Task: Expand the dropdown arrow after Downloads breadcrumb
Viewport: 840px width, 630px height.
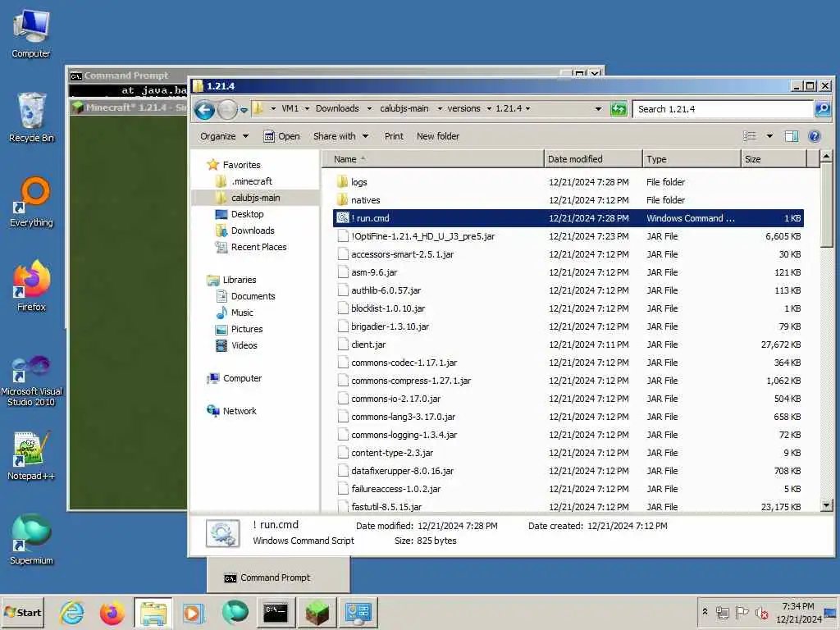Action: coord(369,109)
